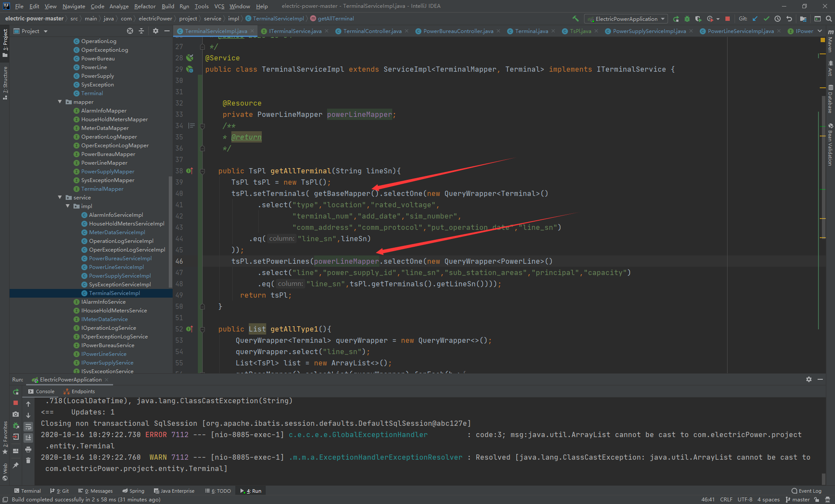The width and height of the screenshot is (835, 504).
Task: Collapse the impl folder in the tree
Action: [x=68, y=206]
